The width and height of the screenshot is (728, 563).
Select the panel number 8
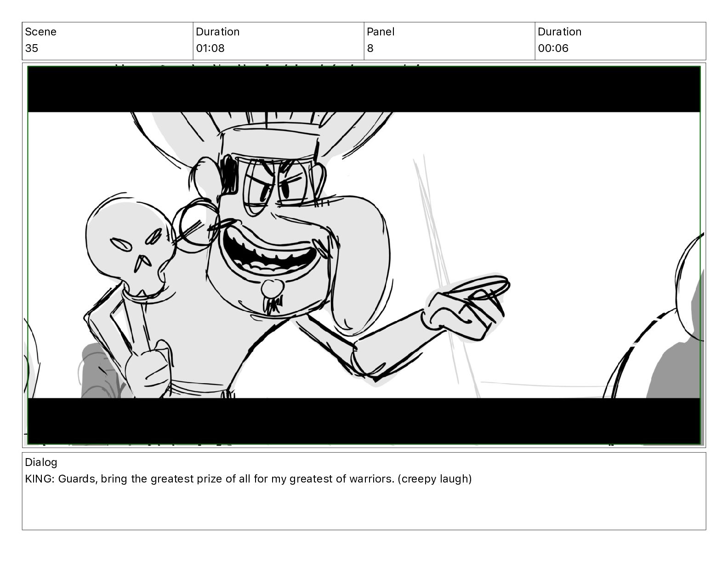coord(370,48)
